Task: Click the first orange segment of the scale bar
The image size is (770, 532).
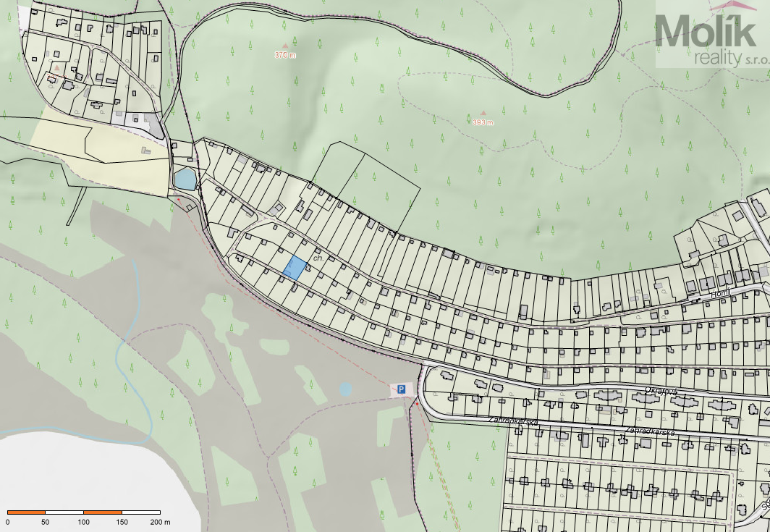Action: [x=26, y=512]
